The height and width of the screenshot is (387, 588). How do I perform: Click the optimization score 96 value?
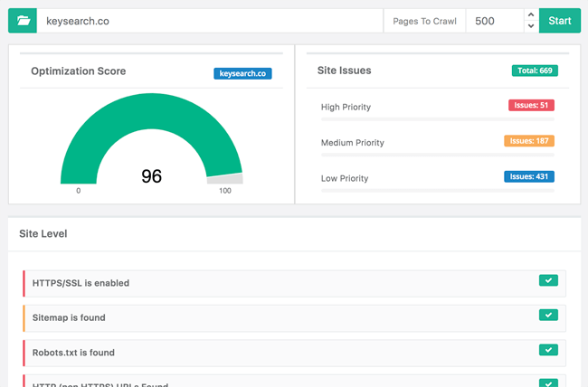pos(151,176)
